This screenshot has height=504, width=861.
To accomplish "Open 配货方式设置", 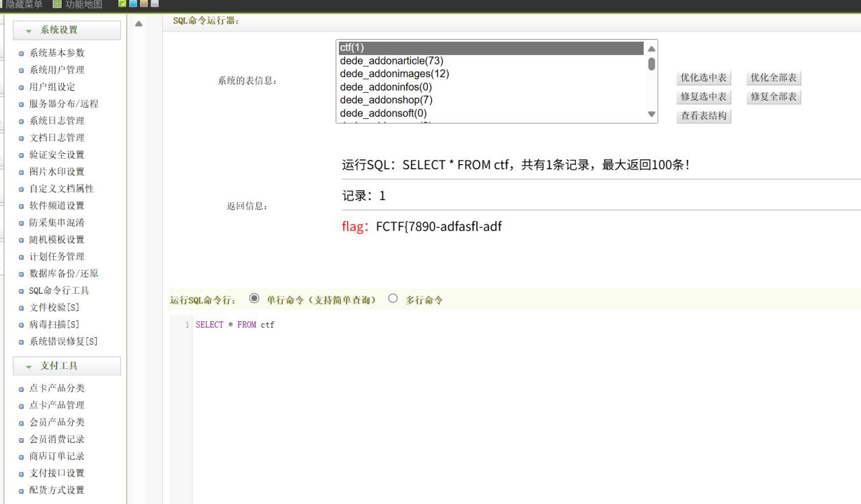I will 57,491.
